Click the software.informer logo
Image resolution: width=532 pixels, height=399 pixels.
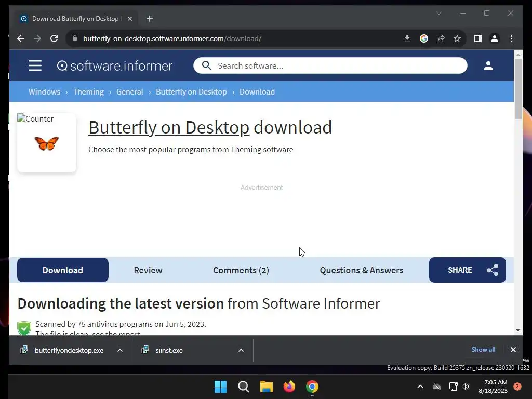pyautogui.click(x=115, y=66)
